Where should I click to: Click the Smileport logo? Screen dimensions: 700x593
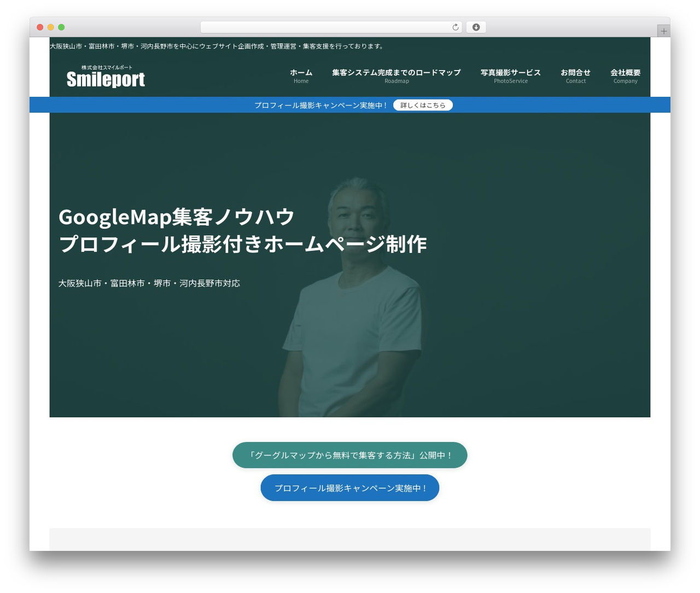point(106,77)
